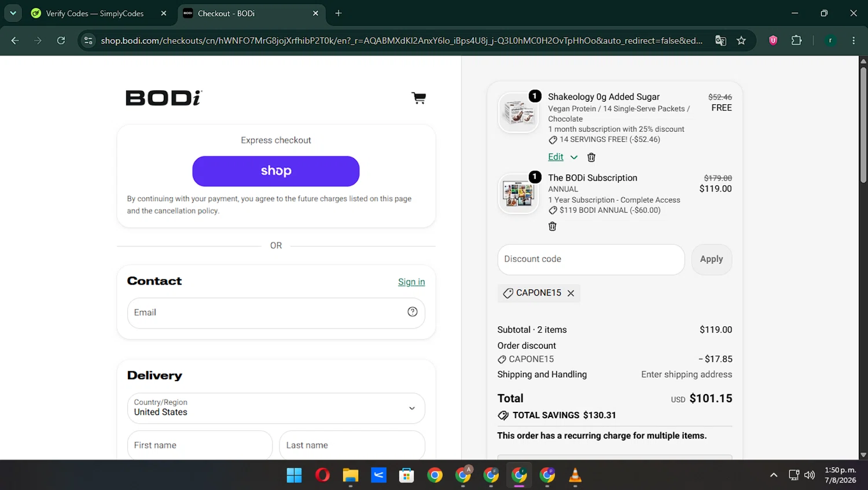This screenshot has width=868, height=490.
Task: Click the email field help icon
Action: [412, 312]
